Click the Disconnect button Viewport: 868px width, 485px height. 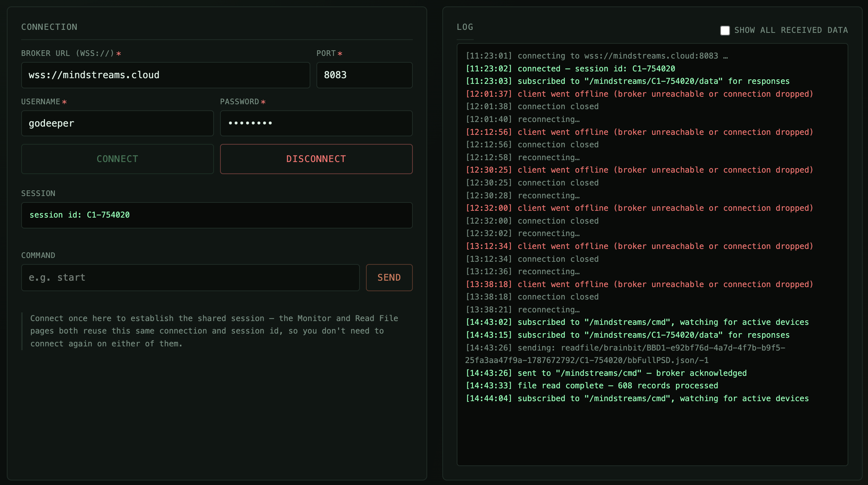pos(316,159)
